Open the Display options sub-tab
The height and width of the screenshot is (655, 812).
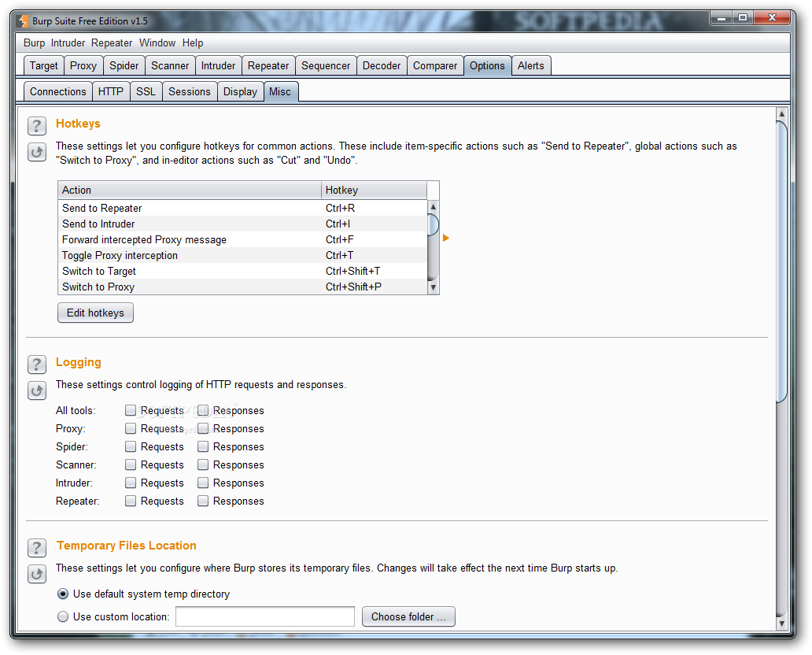pyautogui.click(x=240, y=92)
